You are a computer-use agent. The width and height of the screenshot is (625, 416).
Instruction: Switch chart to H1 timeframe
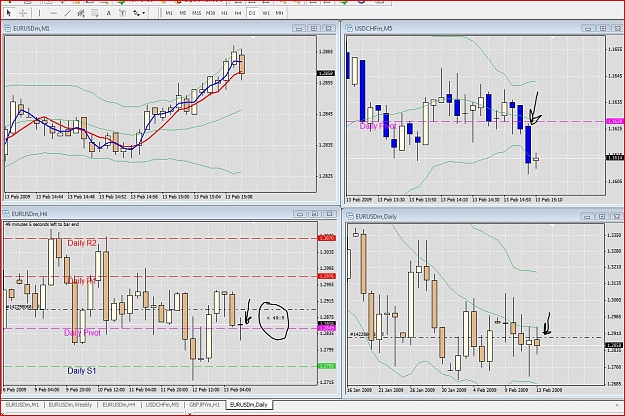point(224,13)
